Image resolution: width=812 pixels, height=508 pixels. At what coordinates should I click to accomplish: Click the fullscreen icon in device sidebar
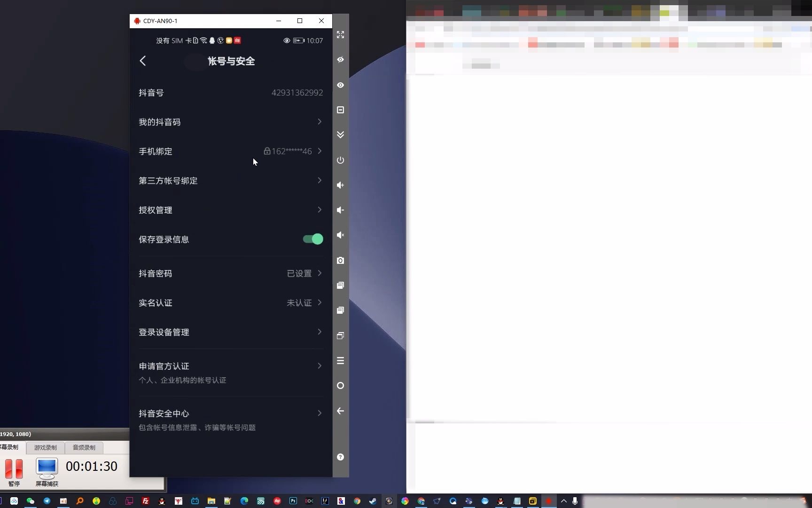click(x=341, y=35)
